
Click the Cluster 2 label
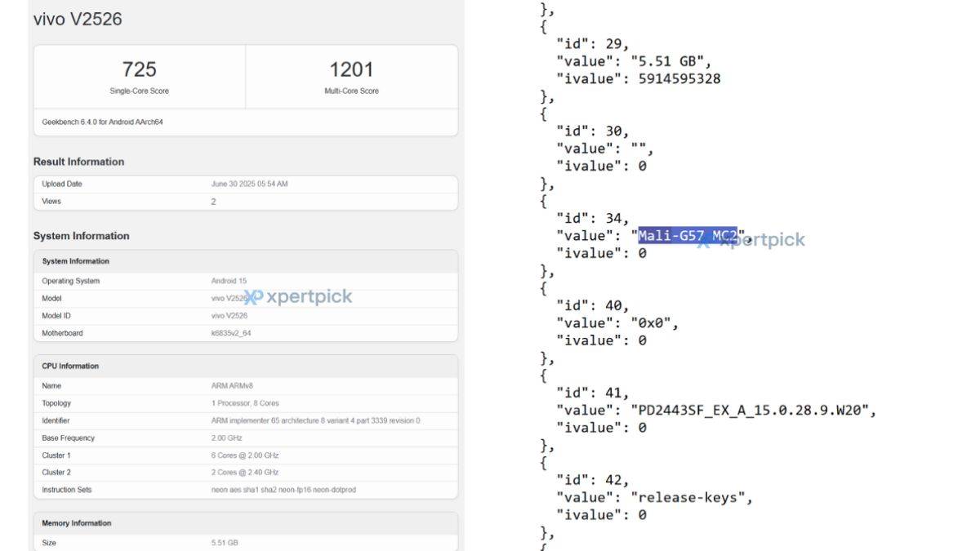tap(56, 472)
